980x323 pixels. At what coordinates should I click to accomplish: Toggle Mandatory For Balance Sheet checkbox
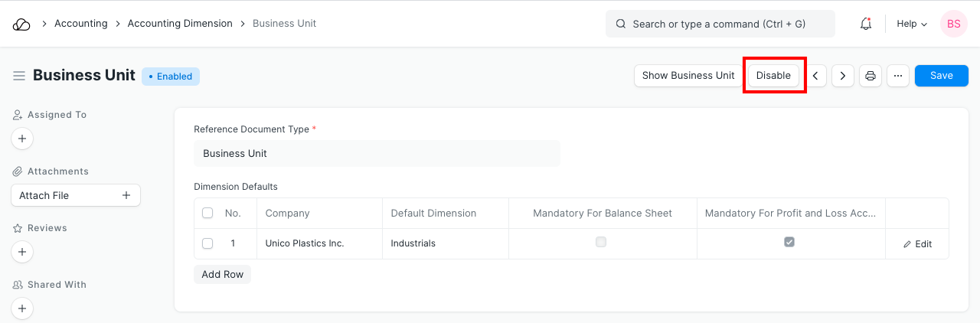coord(601,243)
